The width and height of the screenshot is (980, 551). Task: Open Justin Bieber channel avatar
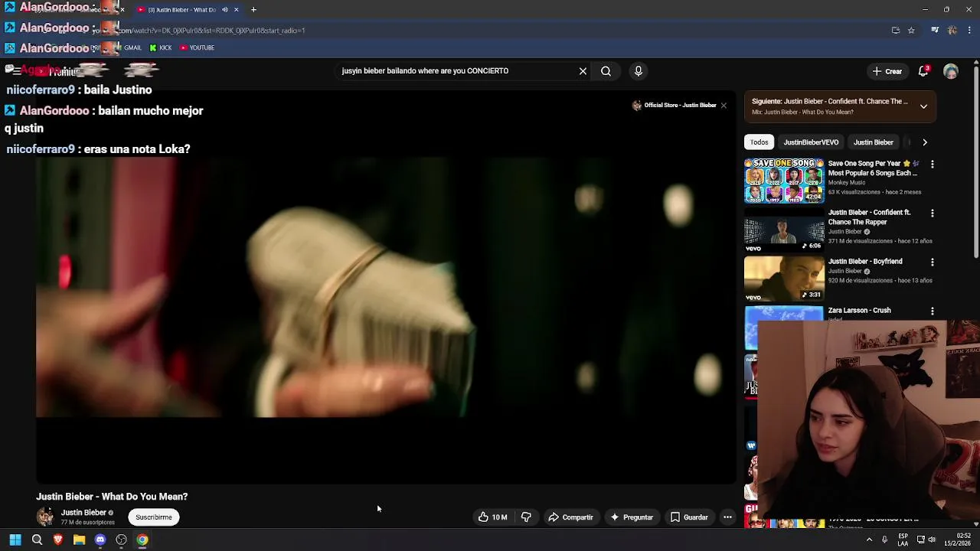(x=45, y=517)
